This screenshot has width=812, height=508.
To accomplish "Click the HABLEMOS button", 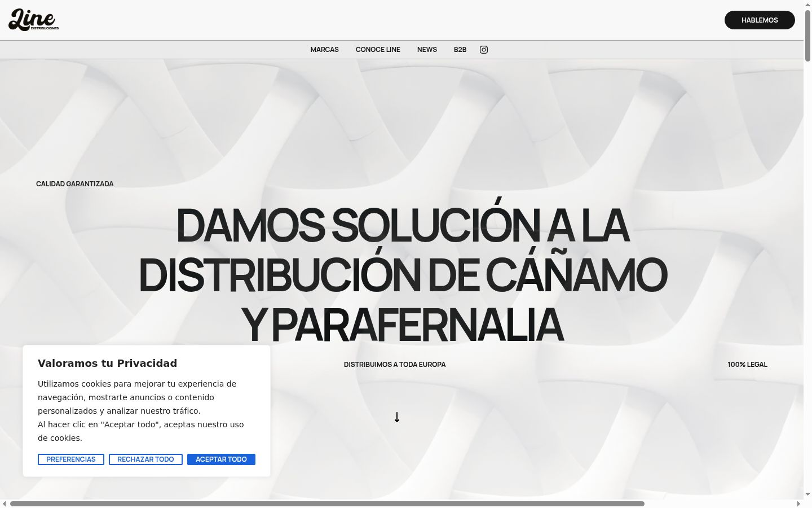I will (x=760, y=20).
